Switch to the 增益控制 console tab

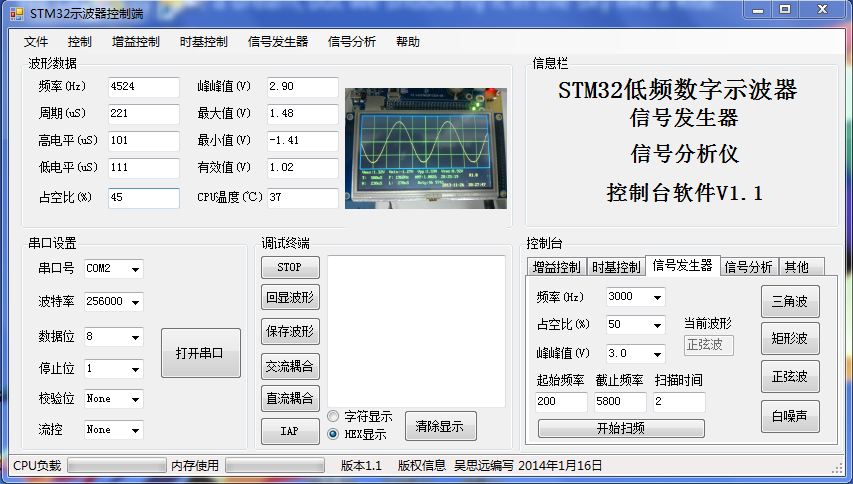[556, 267]
